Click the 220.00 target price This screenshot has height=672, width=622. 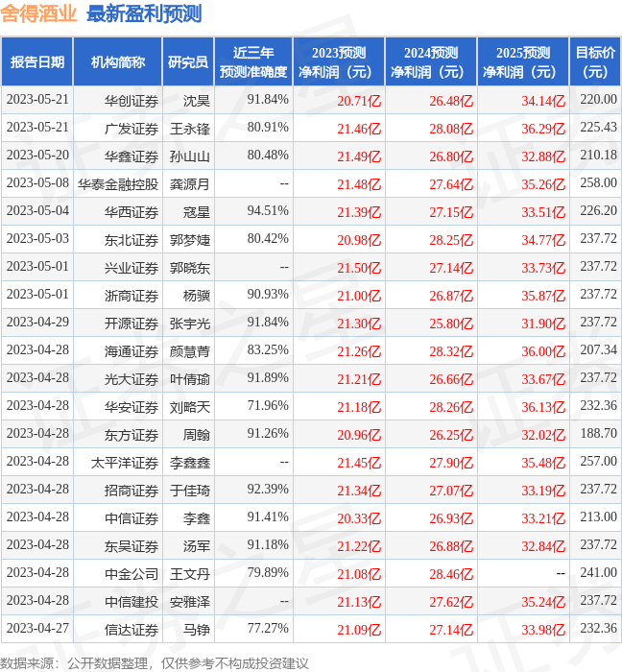coord(598,100)
